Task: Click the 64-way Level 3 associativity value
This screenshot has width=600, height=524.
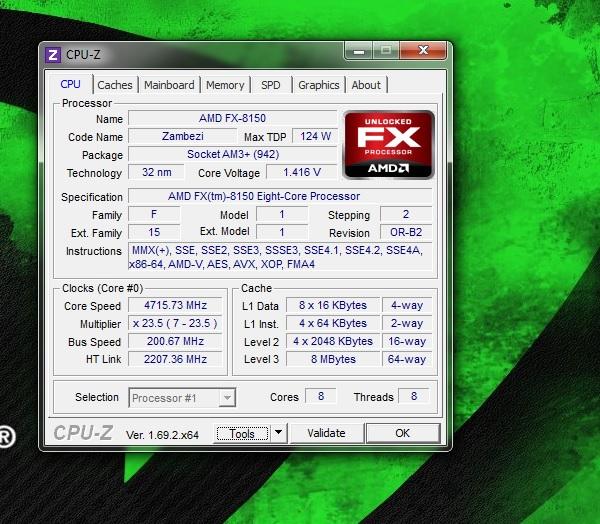Action: [x=407, y=359]
